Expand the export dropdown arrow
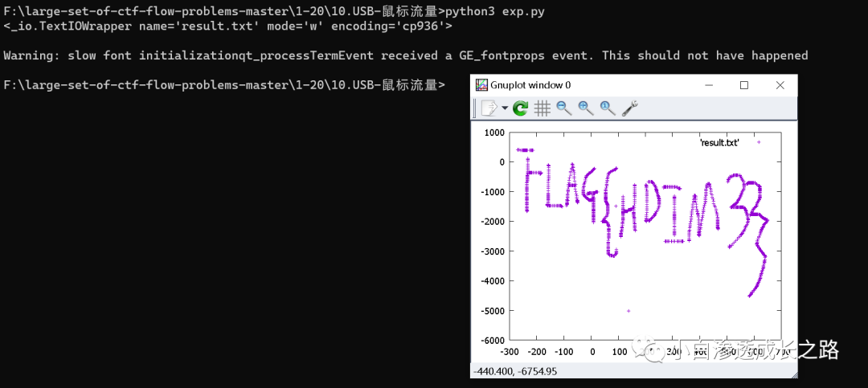The height and width of the screenshot is (388, 868). 505,108
